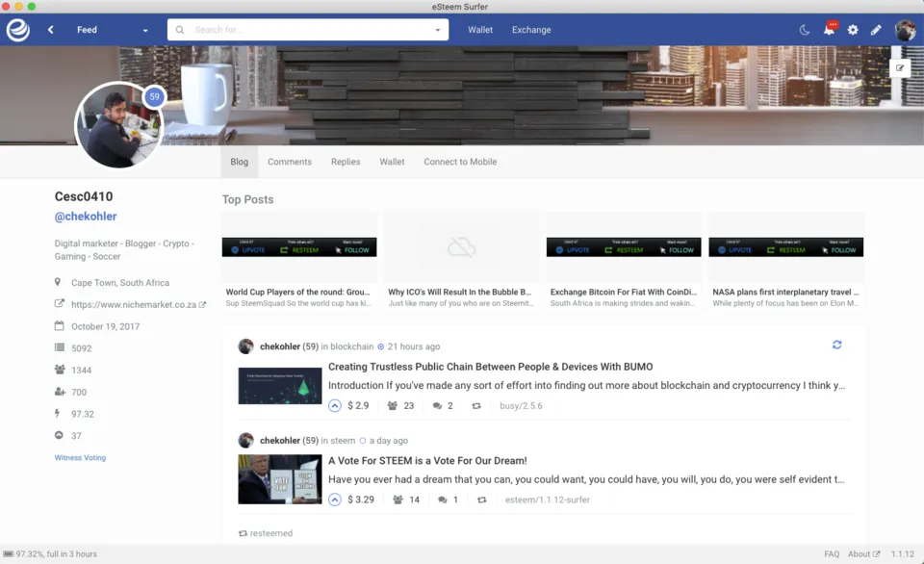
Task: Open the About link in status bar
Action: [863, 554]
